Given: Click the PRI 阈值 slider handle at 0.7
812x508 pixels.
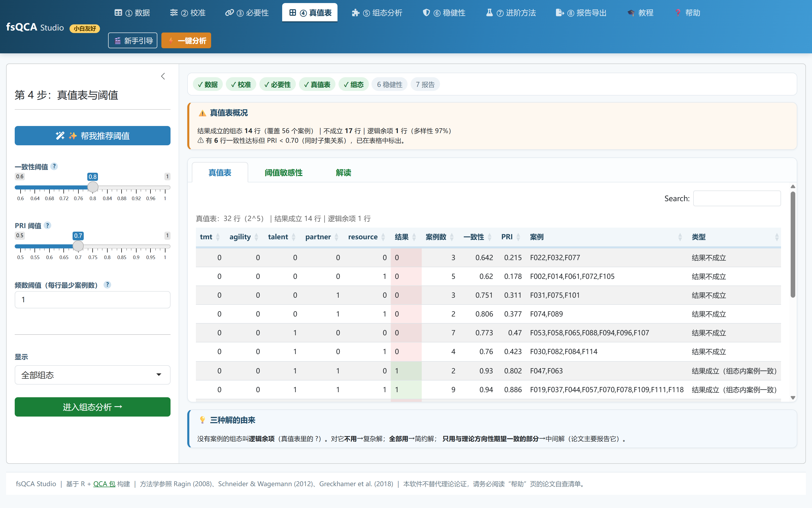Looking at the screenshot, I should pos(78,246).
